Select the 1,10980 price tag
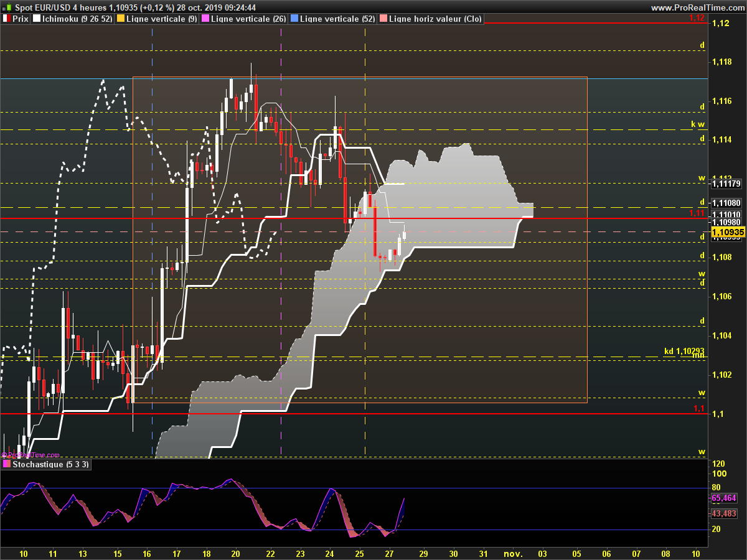Viewport: 747px width, 560px height. (x=728, y=222)
